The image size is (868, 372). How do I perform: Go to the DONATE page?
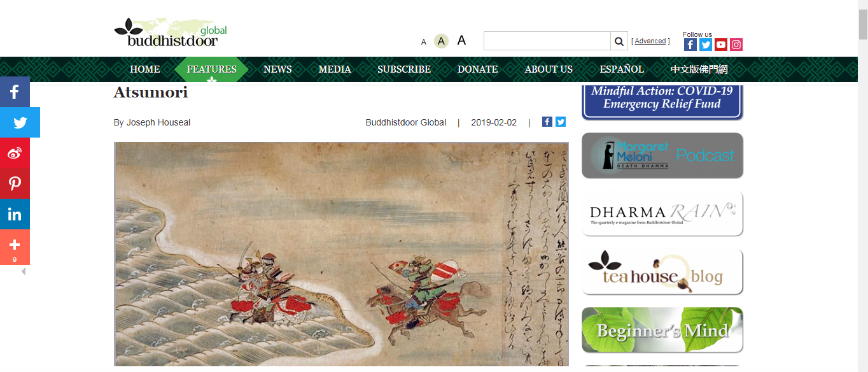[x=477, y=69]
